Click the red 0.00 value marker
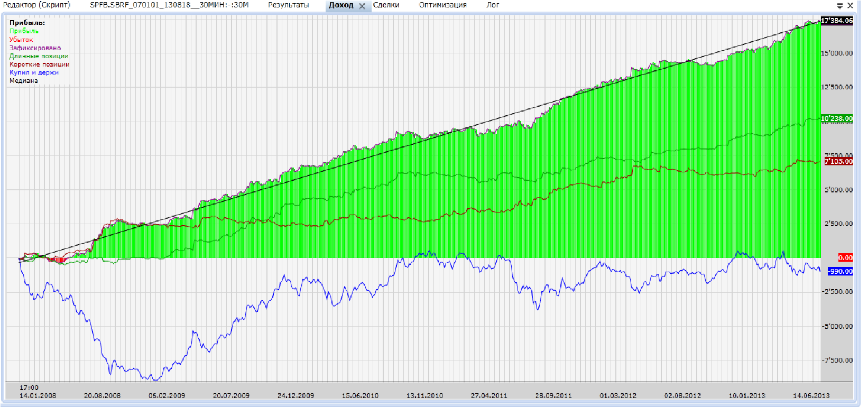 (845, 258)
